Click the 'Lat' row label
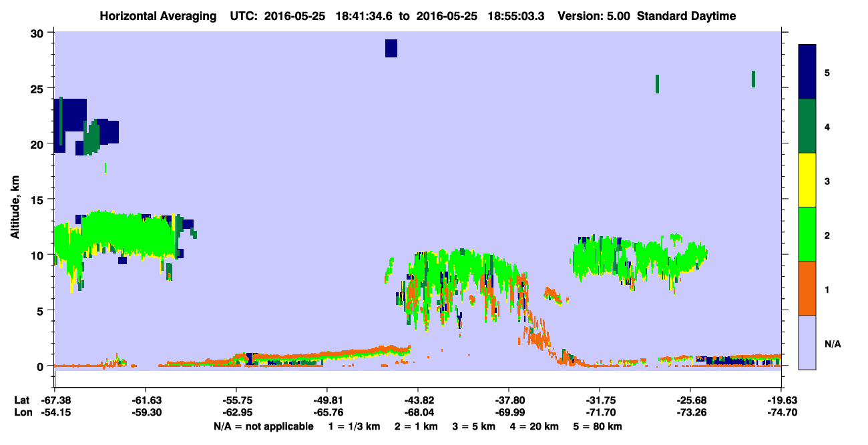The height and width of the screenshot is (445, 868). click(21, 400)
